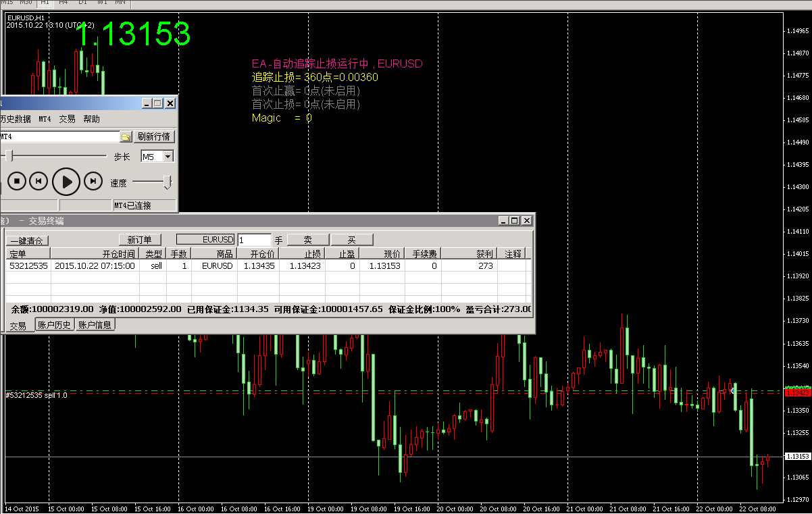
Task: Switch to the 账户历史 account history tab
Action: 54,325
